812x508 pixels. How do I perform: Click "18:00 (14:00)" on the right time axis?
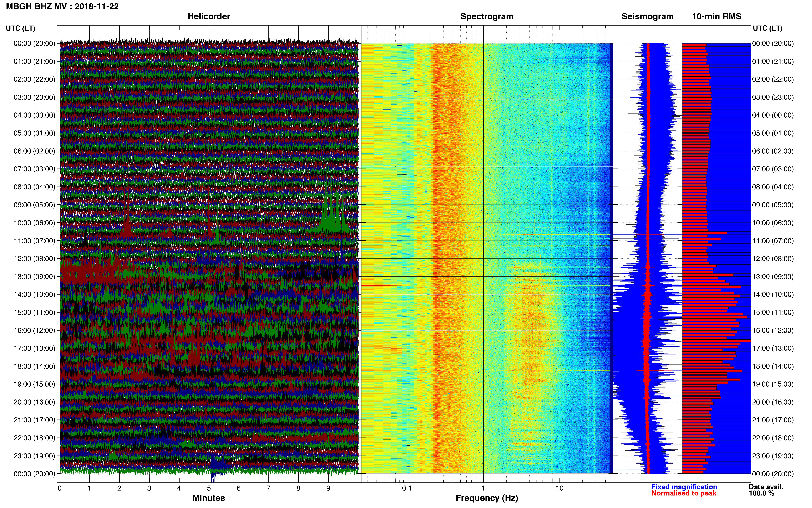[773, 366]
